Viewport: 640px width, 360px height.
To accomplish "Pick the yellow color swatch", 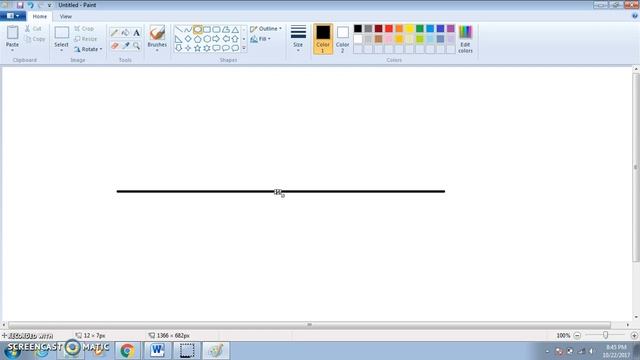I will click(x=409, y=28).
